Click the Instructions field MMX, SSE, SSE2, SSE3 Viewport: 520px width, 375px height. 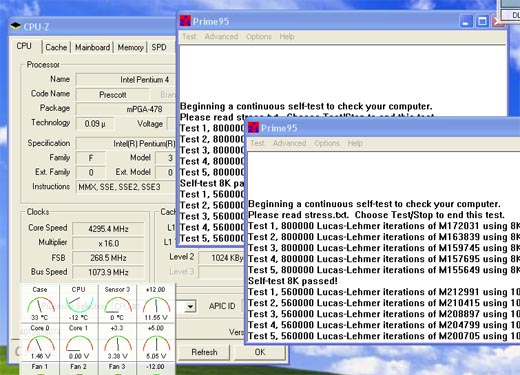(x=126, y=187)
